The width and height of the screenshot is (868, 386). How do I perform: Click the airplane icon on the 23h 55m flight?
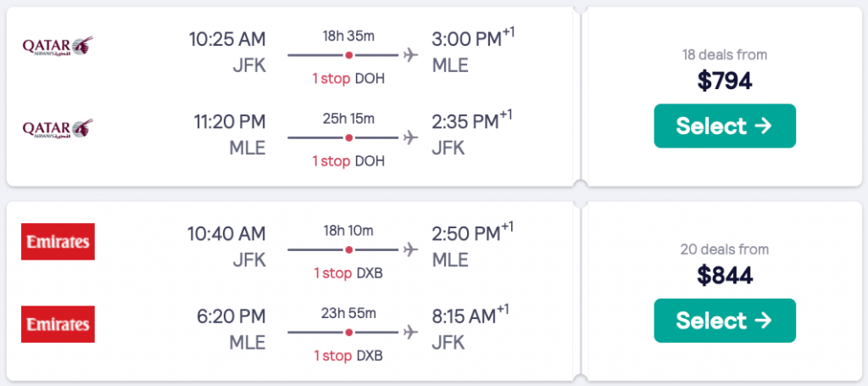[x=411, y=332]
